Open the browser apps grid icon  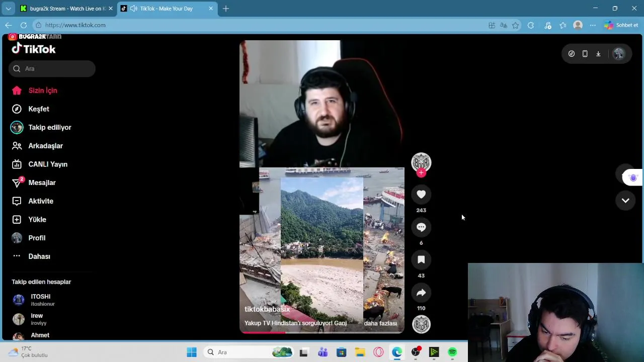(492, 25)
